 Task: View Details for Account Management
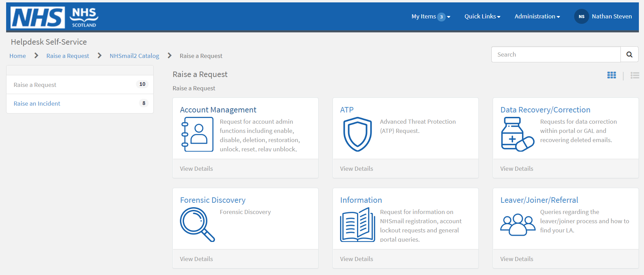pyautogui.click(x=196, y=169)
